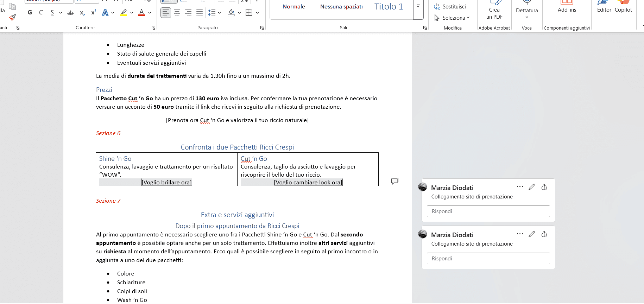The image size is (644, 304).
Task: Open more options on first Marzia Diodati comment
Action: 520,187
